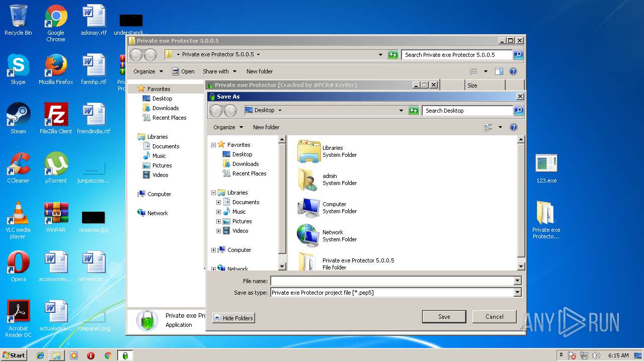The height and width of the screenshot is (362, 644).
Task: Open Opera browser desktop icon
Action: click(x=18, y=266)
